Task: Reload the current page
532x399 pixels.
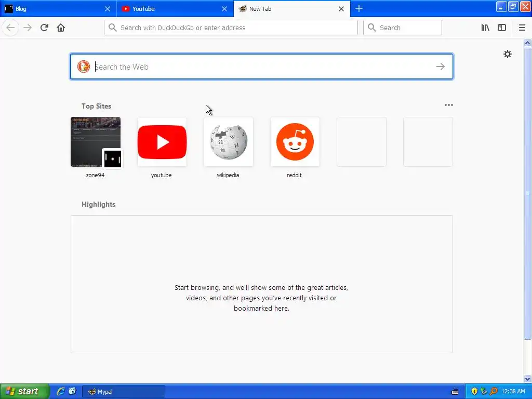Action: click(x=44, y=28)
